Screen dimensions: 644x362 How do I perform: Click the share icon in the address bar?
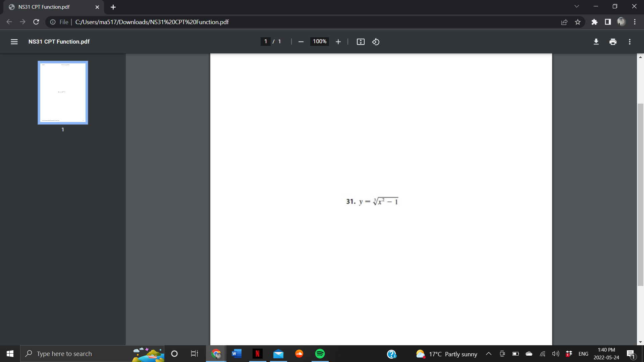(x=565, y=22)
